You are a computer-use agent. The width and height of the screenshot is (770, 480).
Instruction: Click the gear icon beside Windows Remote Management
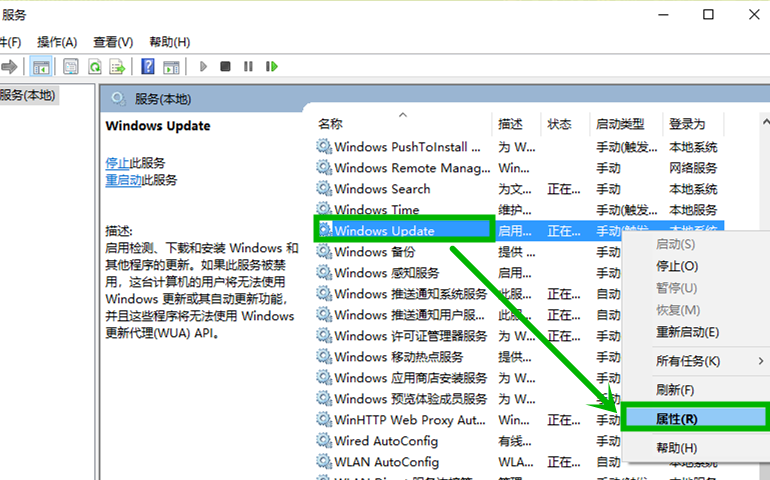(x=324, y=168)
